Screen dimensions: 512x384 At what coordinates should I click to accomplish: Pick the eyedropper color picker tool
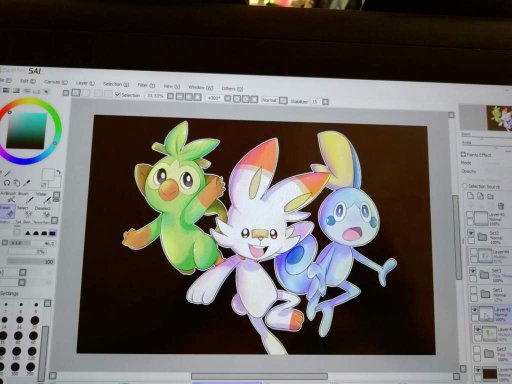pos(28,182)
